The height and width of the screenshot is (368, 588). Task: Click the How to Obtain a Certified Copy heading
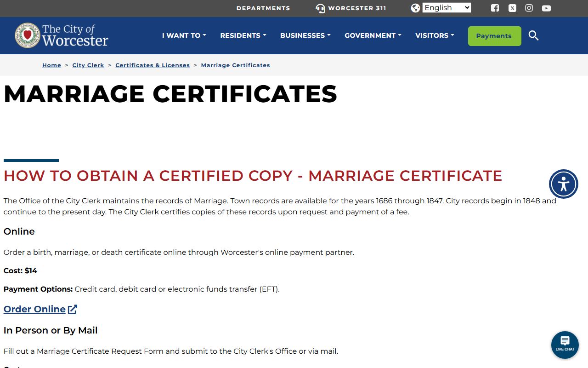pos(253,176)
